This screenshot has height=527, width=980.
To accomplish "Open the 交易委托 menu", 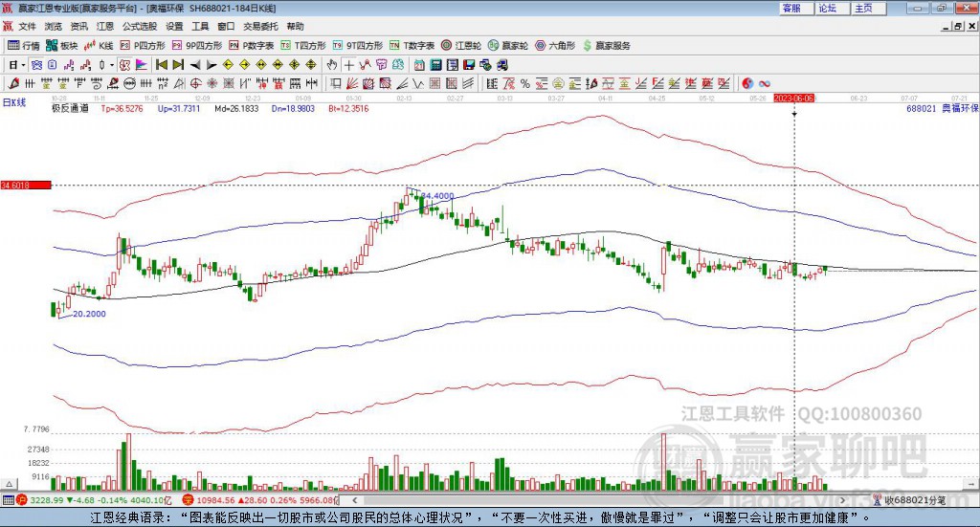I will 260,26.
